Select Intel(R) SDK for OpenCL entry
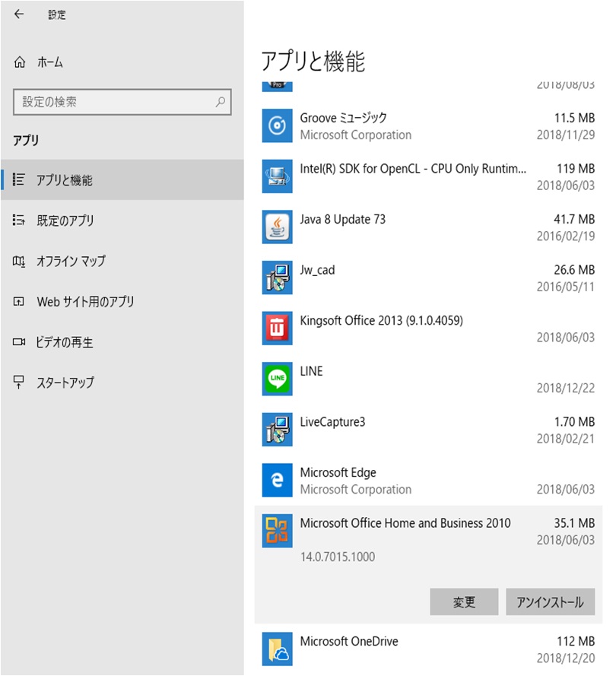This screenshot has height=676, width=616. click(413, 169)
